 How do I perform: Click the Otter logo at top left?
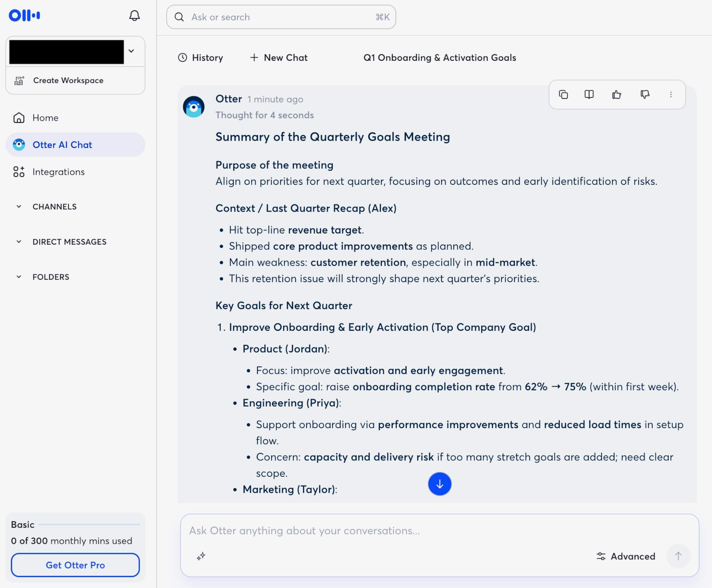click(x=24, y=16)
